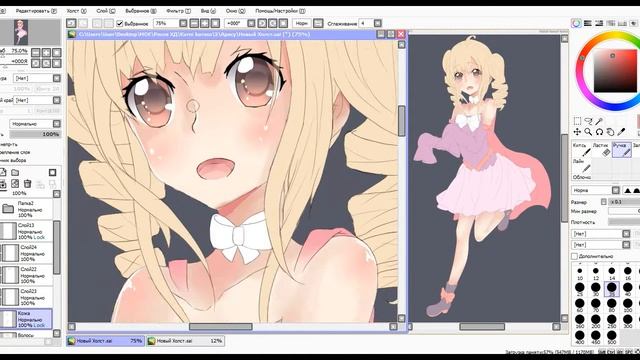The width and height of the screenshot is (640, 360).
Task: Click the zoom in plus button in toolbar
Action: pos(205,24)
